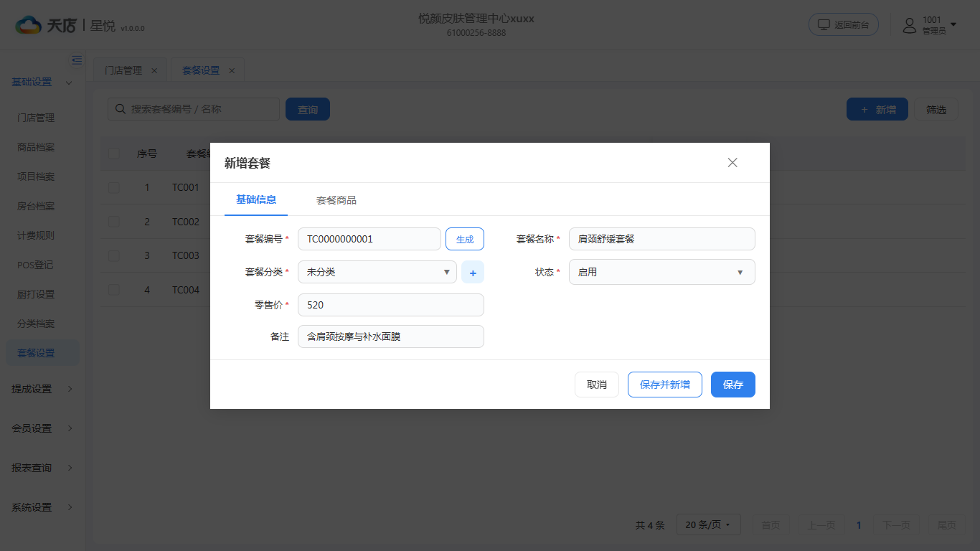Click the 生成 button for package code
The height and width of the screenshot is (551, 980).
465,239
